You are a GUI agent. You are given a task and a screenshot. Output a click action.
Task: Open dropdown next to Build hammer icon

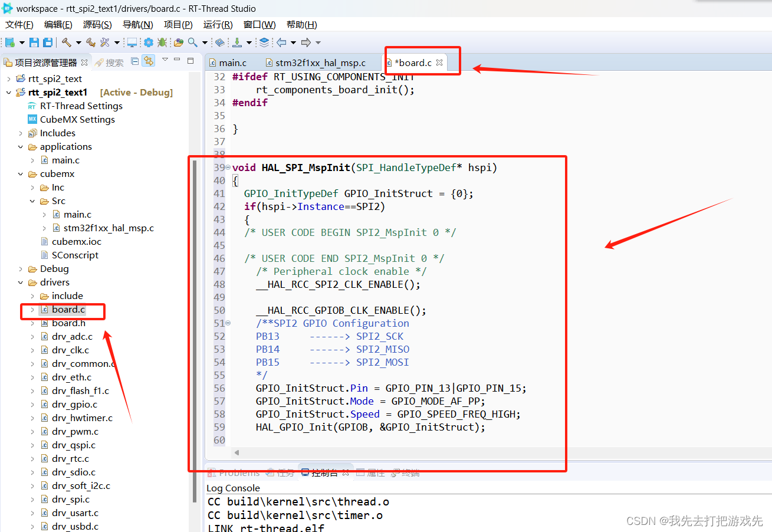click(x=78, y=42)
